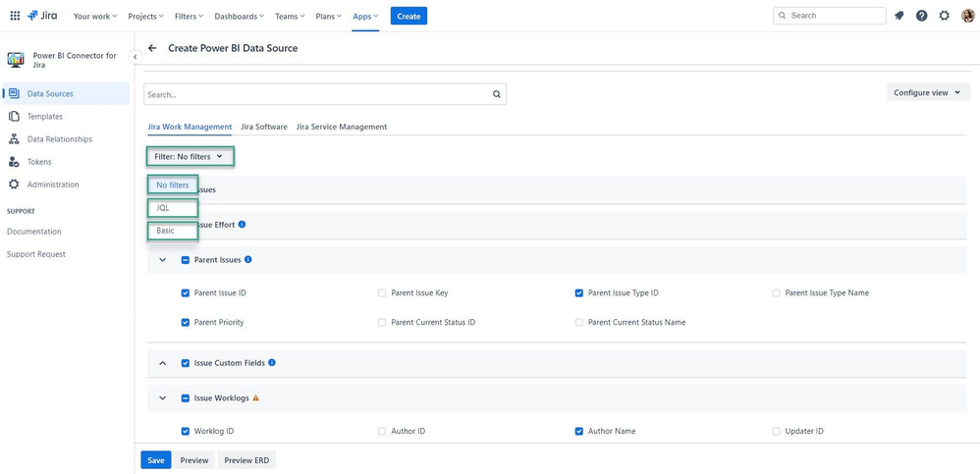The width and height of the screenshot is (980, 474).
Task: Uncheck Author Name checkbox
Action: [x=578, y=431]
